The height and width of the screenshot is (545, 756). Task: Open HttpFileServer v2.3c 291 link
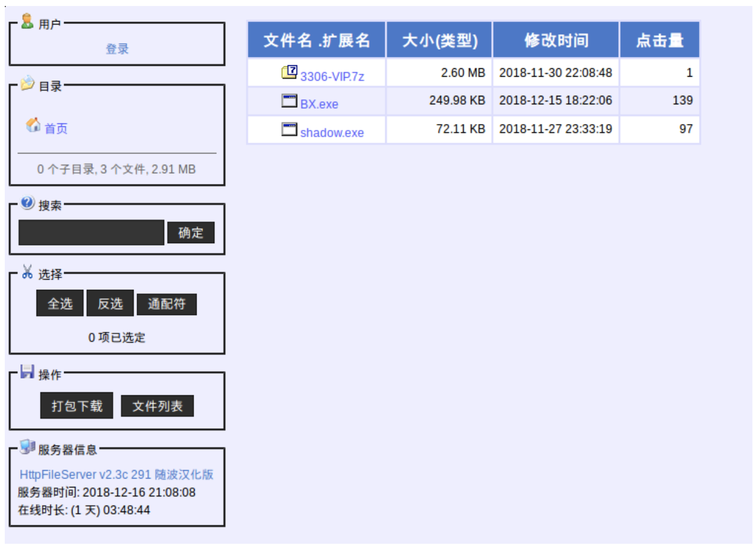117,475
